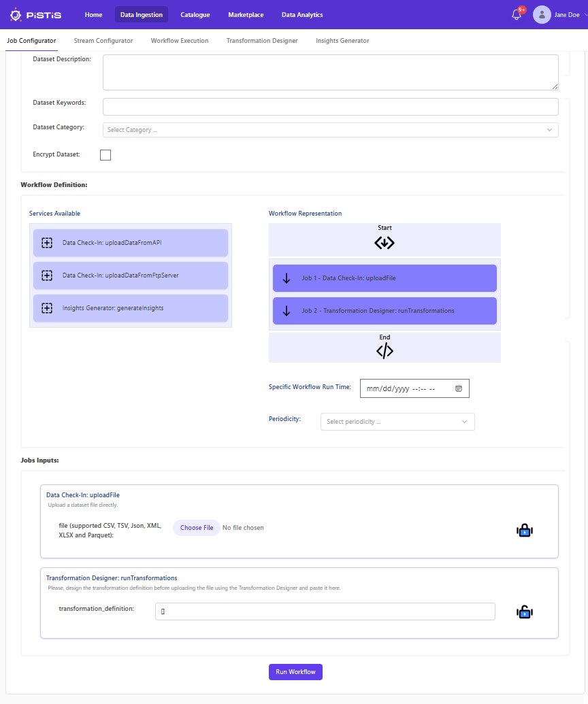The image size is (588, 704).
Task: Open the Marketplace menu
Action: tap(246, 15)
